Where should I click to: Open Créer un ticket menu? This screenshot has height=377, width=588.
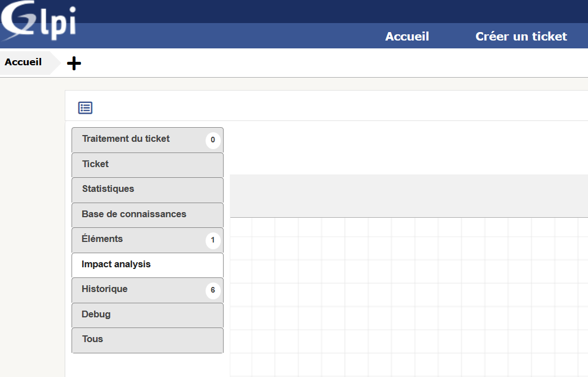coord(521,37)
